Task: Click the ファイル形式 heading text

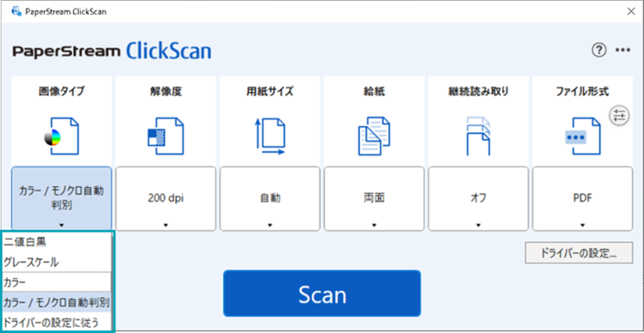Action: coord(582,92)
